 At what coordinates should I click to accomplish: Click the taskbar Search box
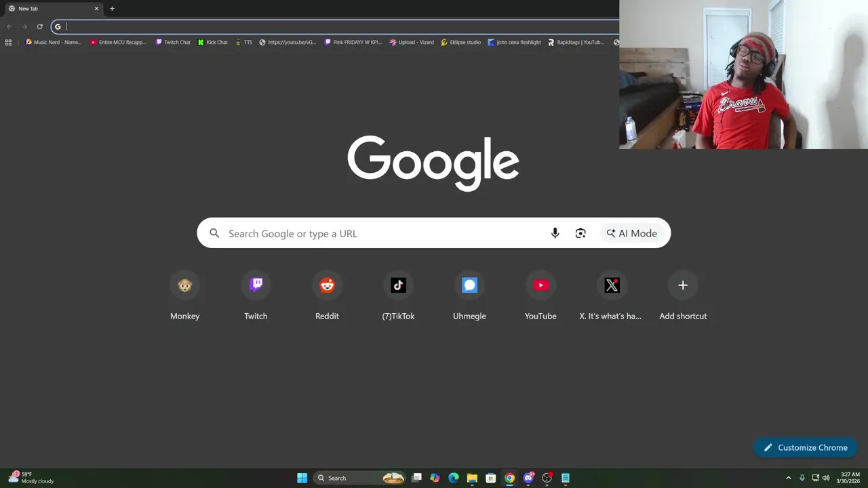click(361, 478)
